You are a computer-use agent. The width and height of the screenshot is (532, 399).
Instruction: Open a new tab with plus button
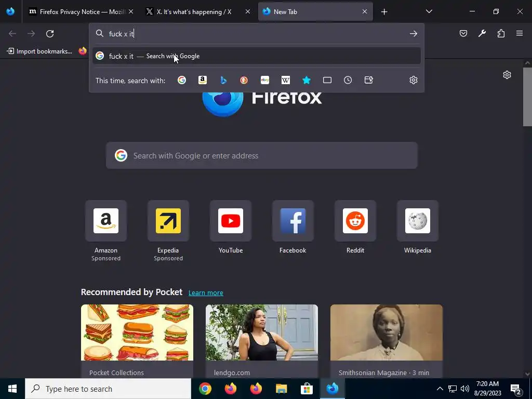tap(384, 12)
